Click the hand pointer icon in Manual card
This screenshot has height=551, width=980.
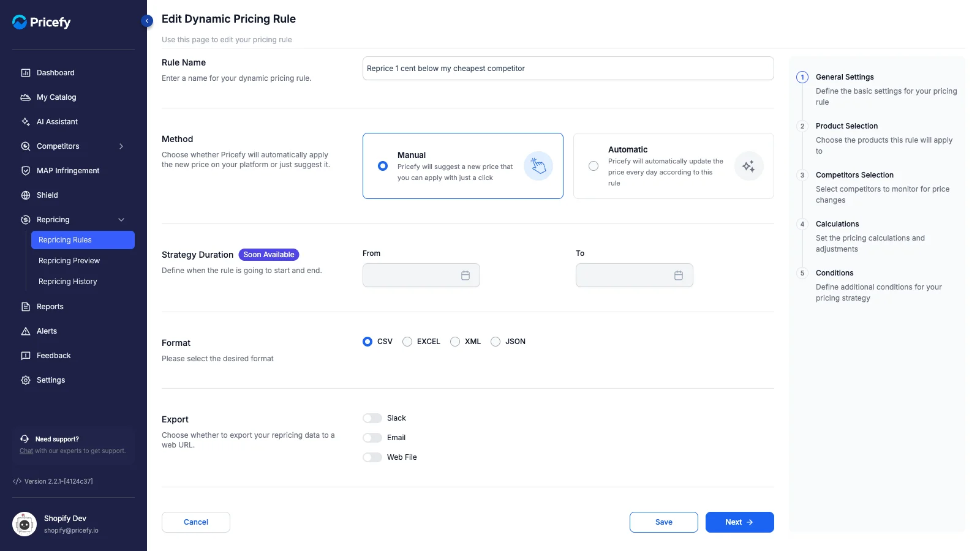(x=538, y=166)
